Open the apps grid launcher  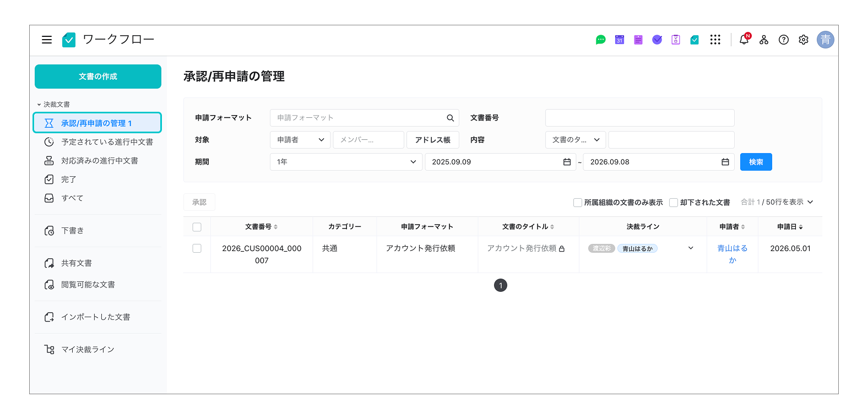pyautogui.click(x=715, y=40)
